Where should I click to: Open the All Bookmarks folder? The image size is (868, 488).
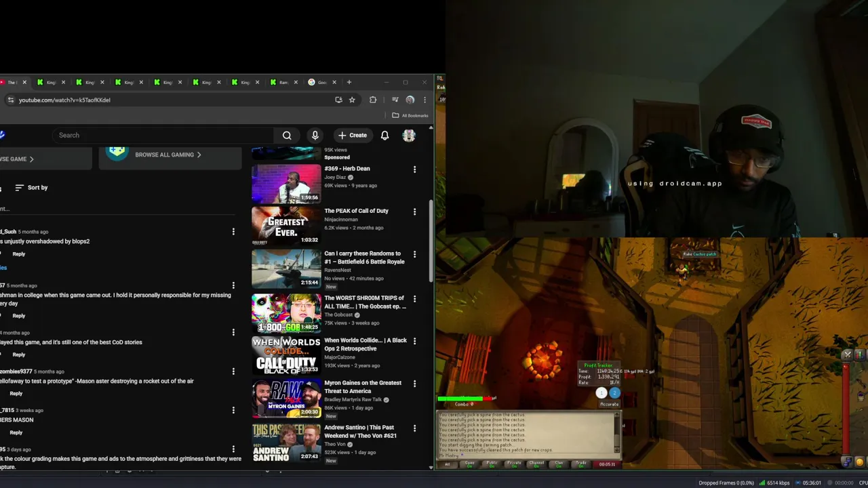410,115
